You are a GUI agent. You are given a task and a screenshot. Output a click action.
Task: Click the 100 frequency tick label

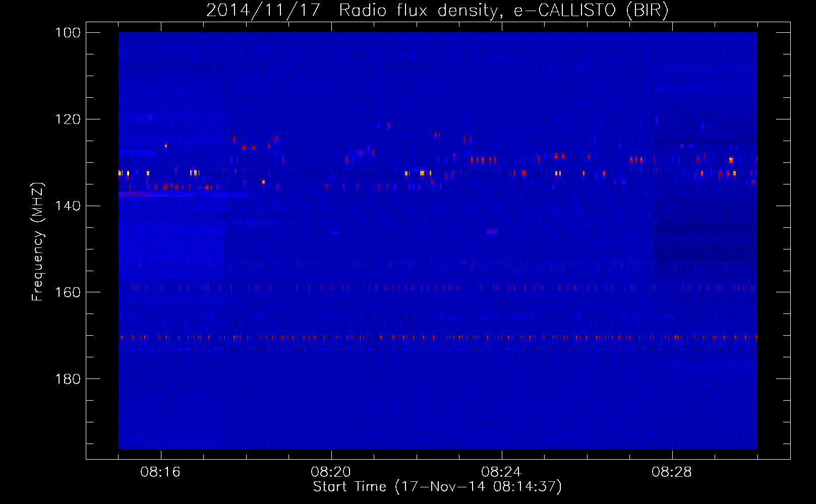(68, 33)
